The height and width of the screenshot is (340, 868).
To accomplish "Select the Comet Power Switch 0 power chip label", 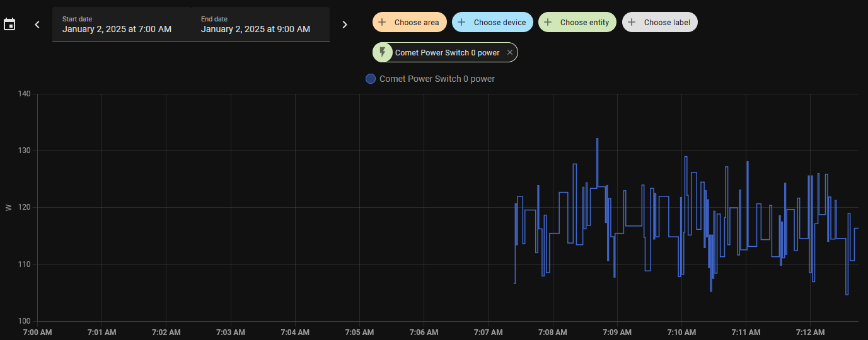I will click(x=447, y=53).
